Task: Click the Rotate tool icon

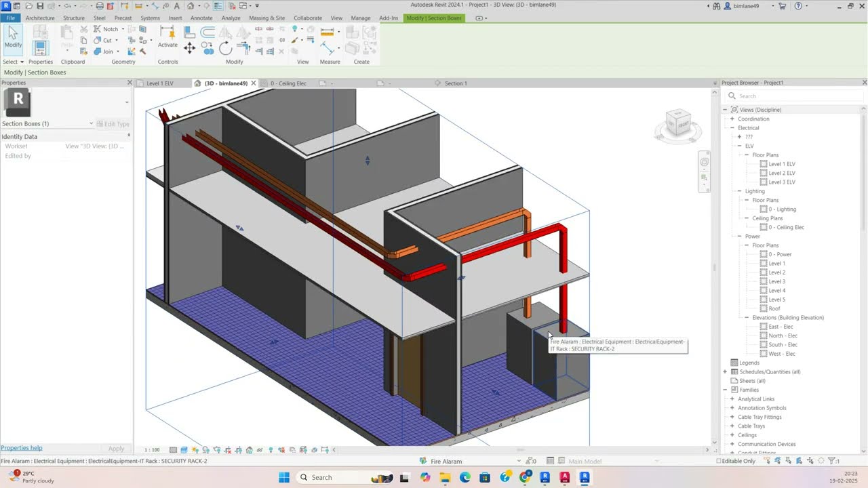Action: coord(225,48)
